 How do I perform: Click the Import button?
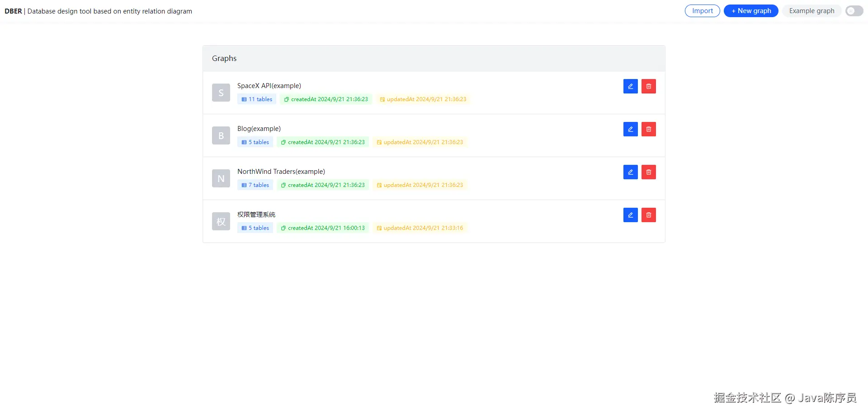[702, 11]
